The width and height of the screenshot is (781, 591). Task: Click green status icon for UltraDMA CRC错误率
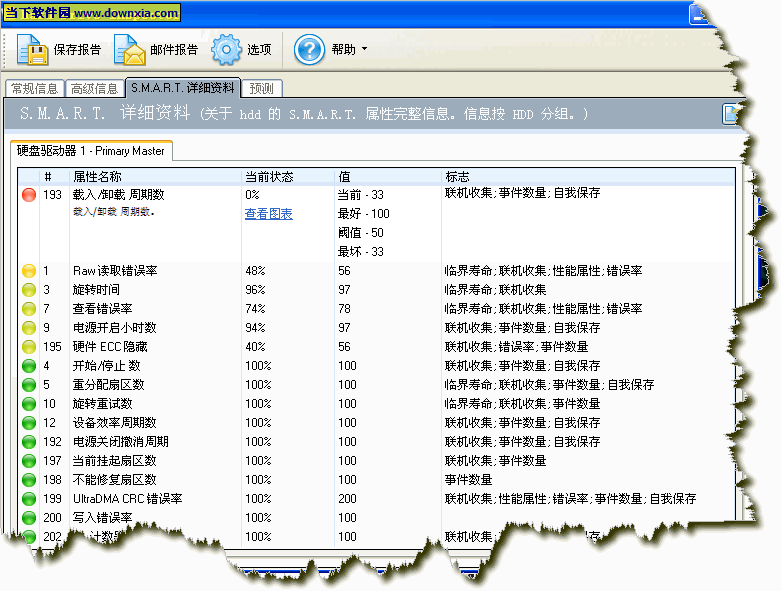click(28, 499)
